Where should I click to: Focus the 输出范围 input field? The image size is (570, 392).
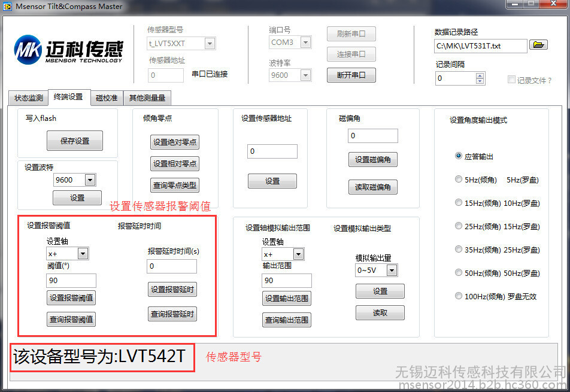pos(286,281)
